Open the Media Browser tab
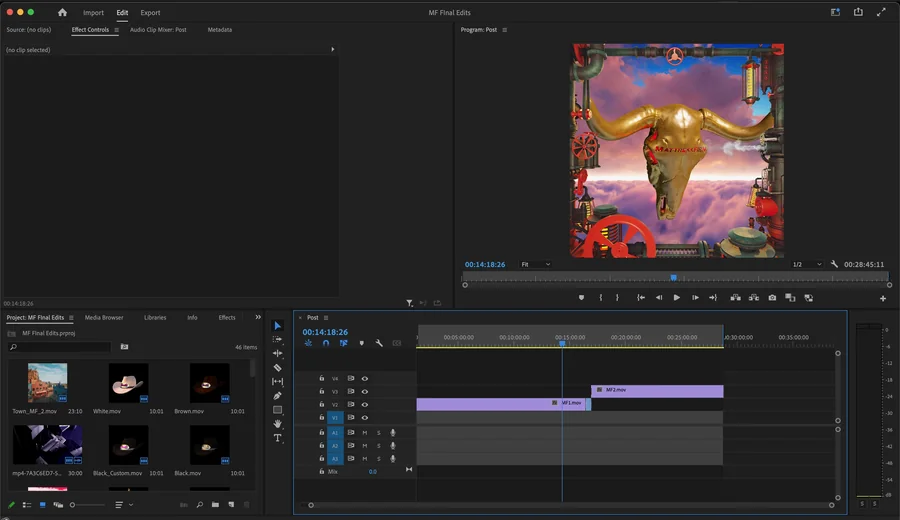This screenshot has width=900, height=520. coord(104,317)
